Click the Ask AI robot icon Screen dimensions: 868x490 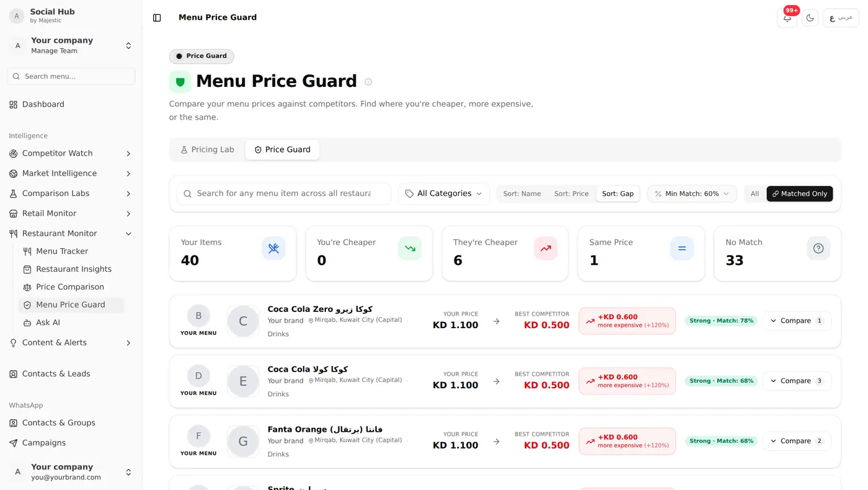27,323
